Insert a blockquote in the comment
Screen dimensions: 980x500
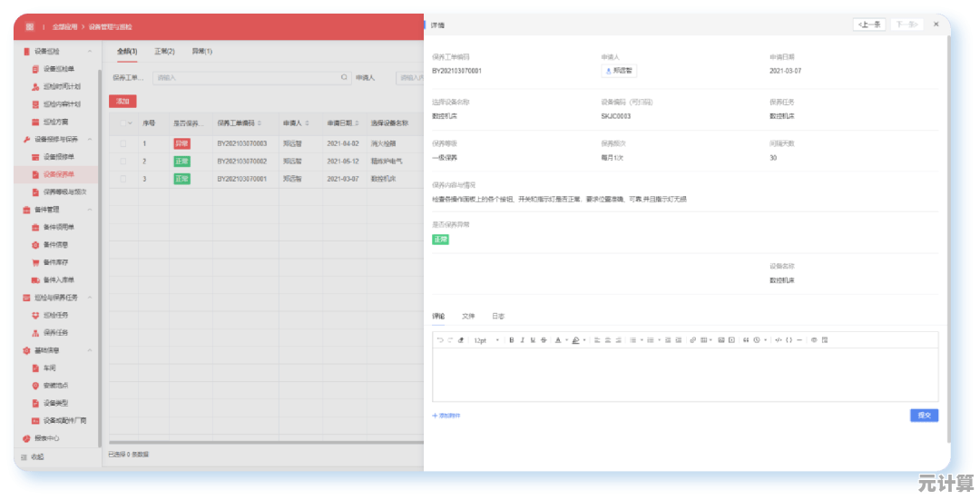(746, 340)
